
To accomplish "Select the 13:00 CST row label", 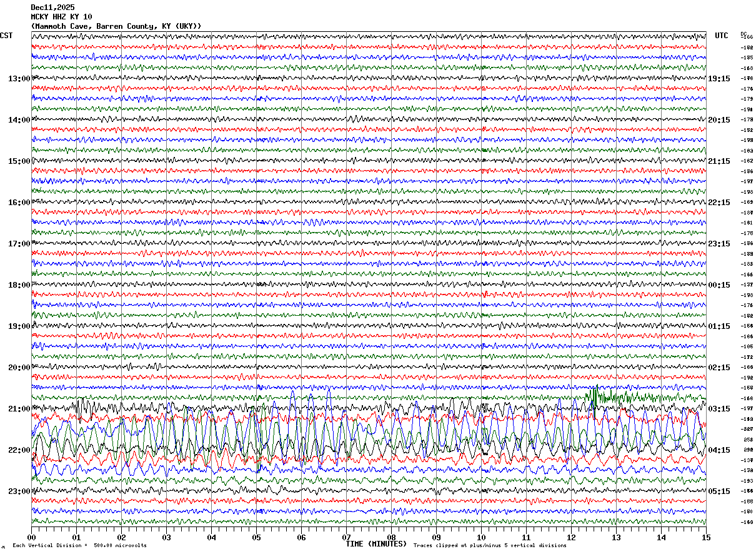I will [x=19, y=79].
